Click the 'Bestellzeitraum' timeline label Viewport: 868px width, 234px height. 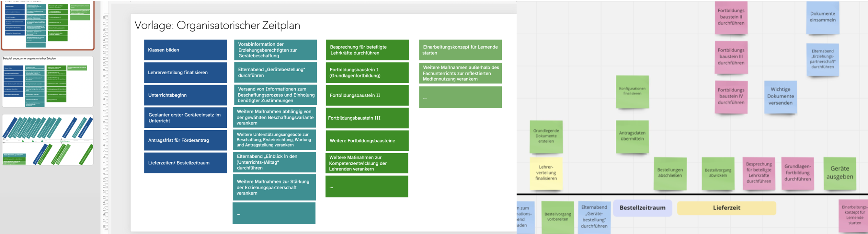point(642,208)
